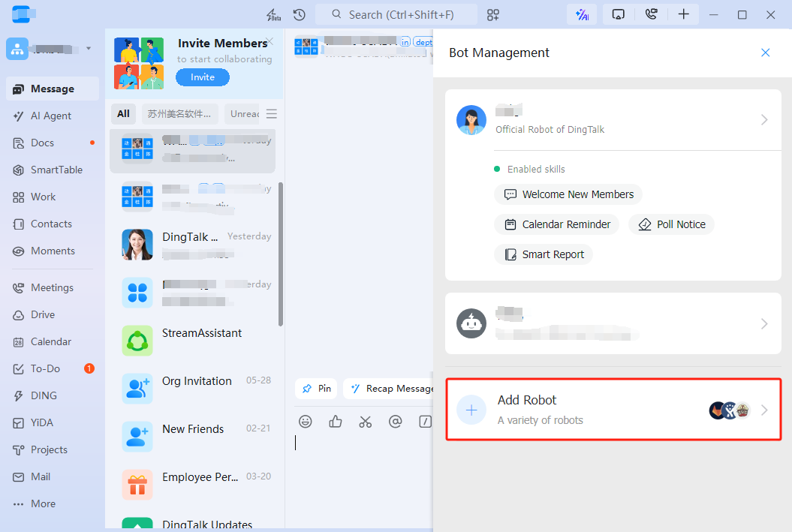Open the apps grid icon beside search
Image resolution: width=792 pixels, height=532 pixels.
492,15
